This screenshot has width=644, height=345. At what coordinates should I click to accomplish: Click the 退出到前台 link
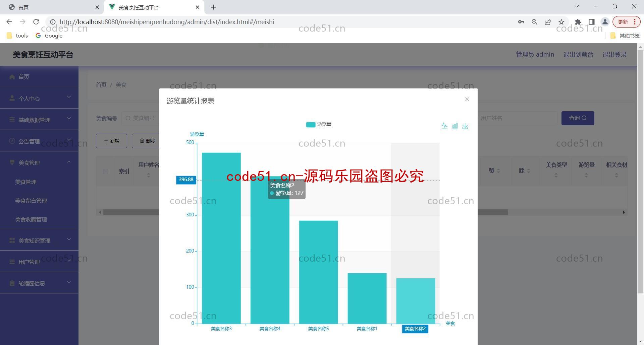578,55
